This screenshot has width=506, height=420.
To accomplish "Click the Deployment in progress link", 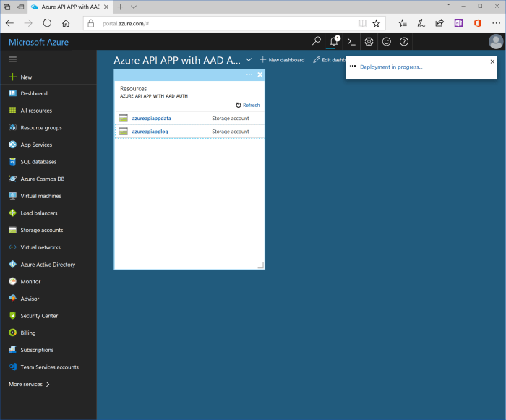I will (391, 67).
